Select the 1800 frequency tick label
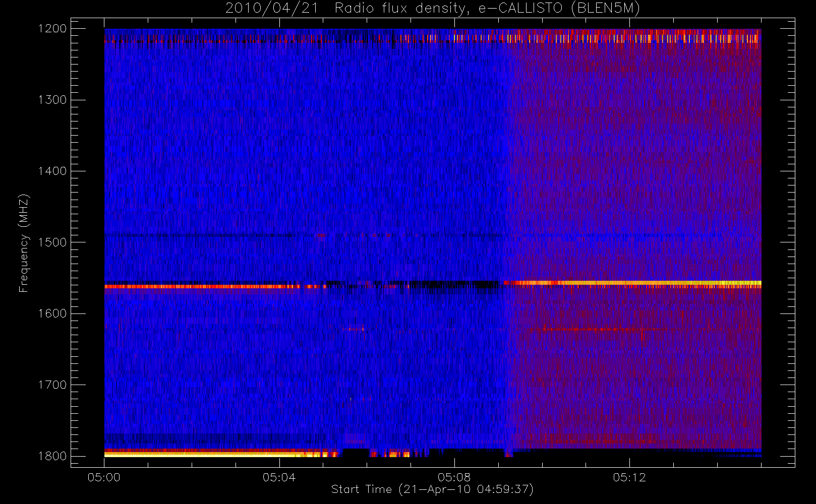This screenshot has height=504, width=816. tap(52, 456)
